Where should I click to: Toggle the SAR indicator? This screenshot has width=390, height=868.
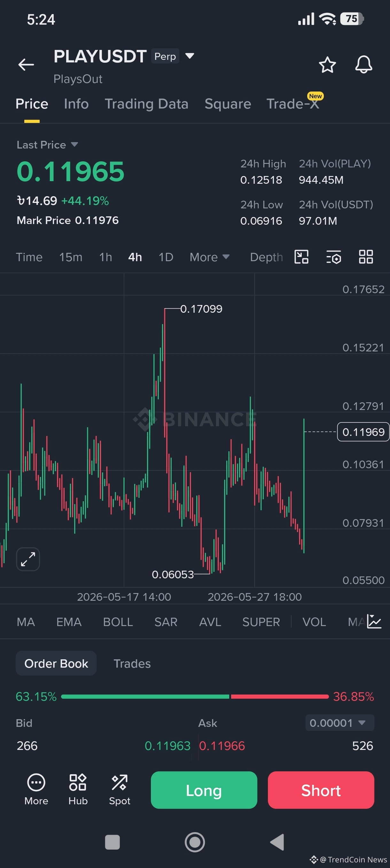click(166, 622)
